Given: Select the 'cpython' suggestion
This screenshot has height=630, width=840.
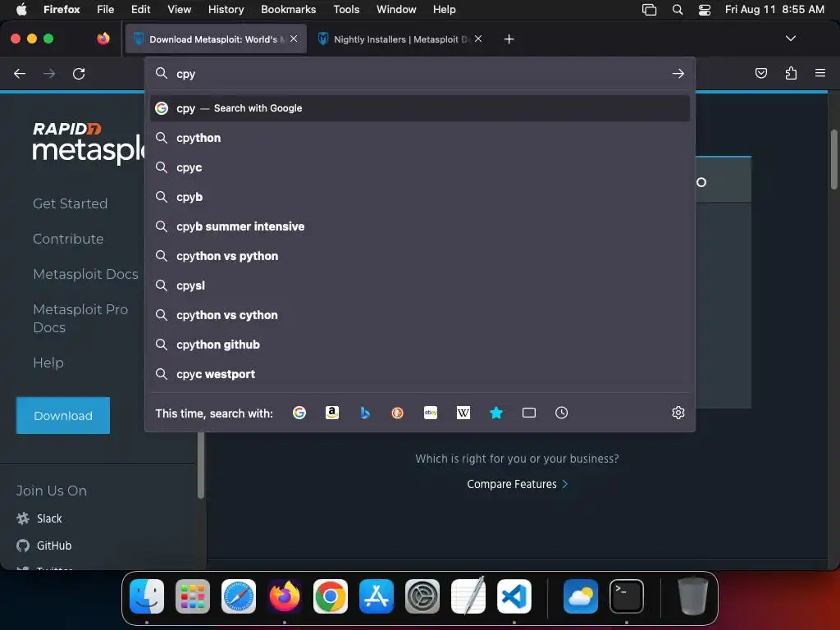Looking at the screenshot, I should (420, 138).
